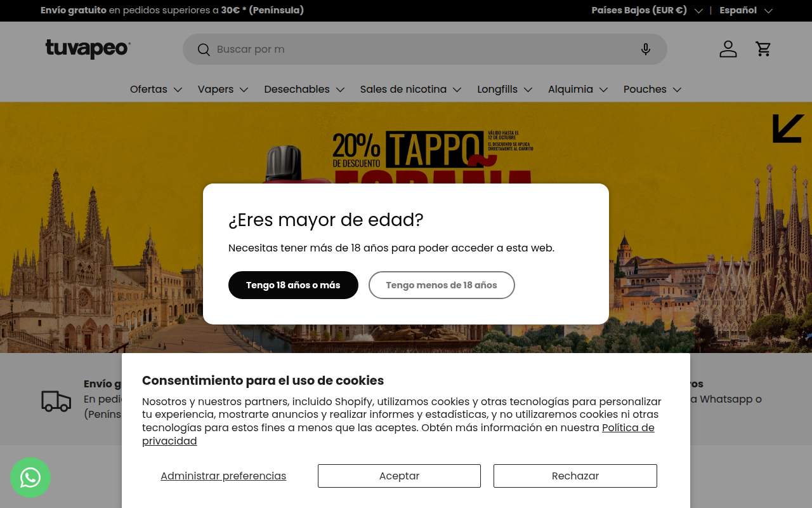Expand the Vapers menu

pyautogui.click(x=223, y=90)
